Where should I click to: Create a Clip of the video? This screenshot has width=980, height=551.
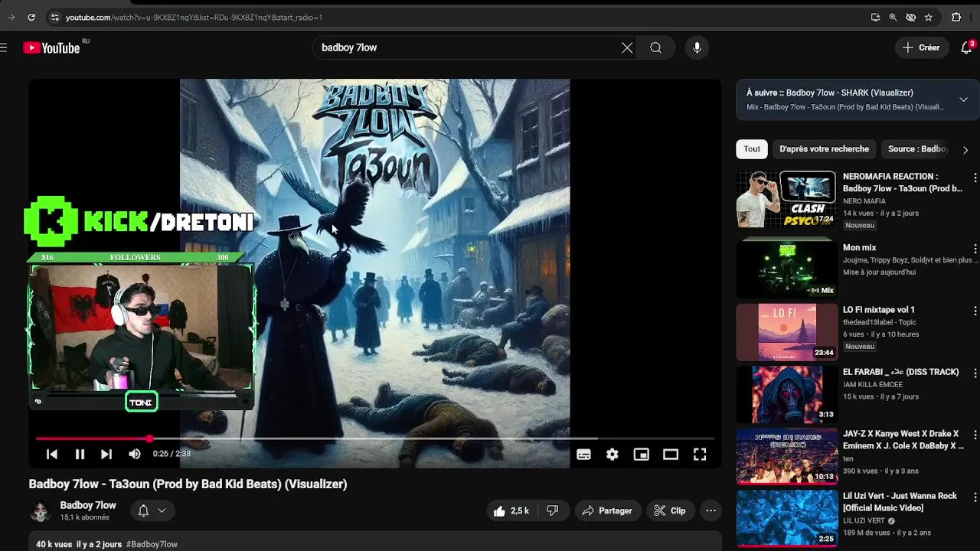coord(669,510)
